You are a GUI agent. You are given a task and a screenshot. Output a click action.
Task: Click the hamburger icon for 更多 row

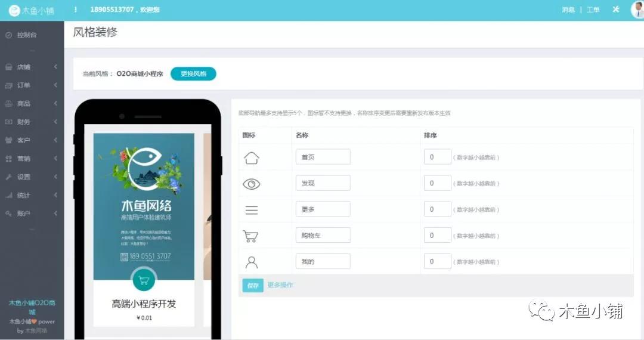252,210
